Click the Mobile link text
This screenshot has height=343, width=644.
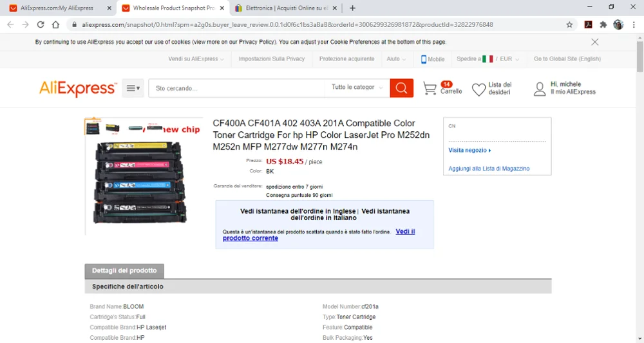[x=436, y=59]
